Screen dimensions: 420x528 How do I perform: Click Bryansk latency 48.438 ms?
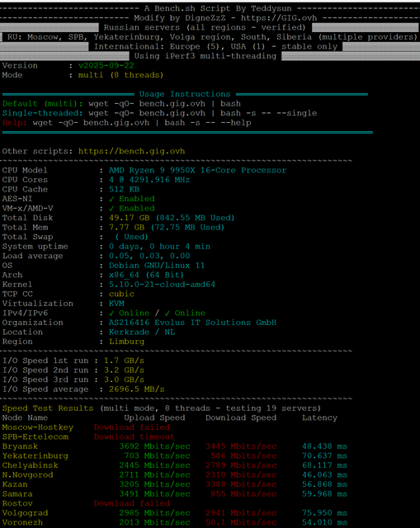(324, 446)
